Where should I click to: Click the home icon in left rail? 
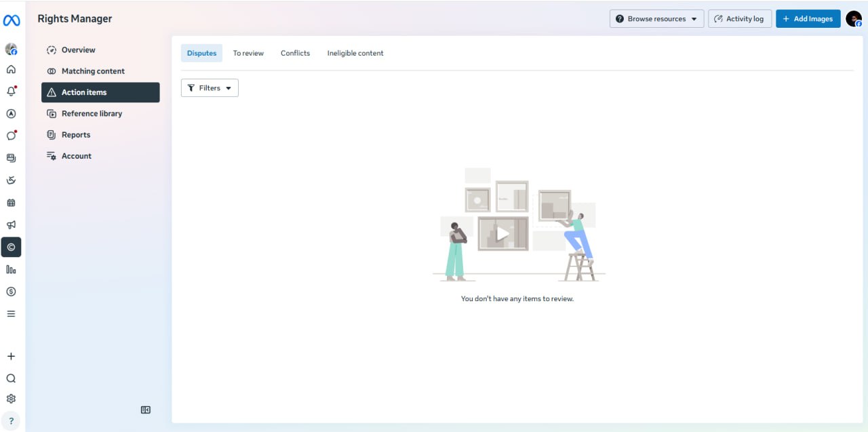pos(11,69)
